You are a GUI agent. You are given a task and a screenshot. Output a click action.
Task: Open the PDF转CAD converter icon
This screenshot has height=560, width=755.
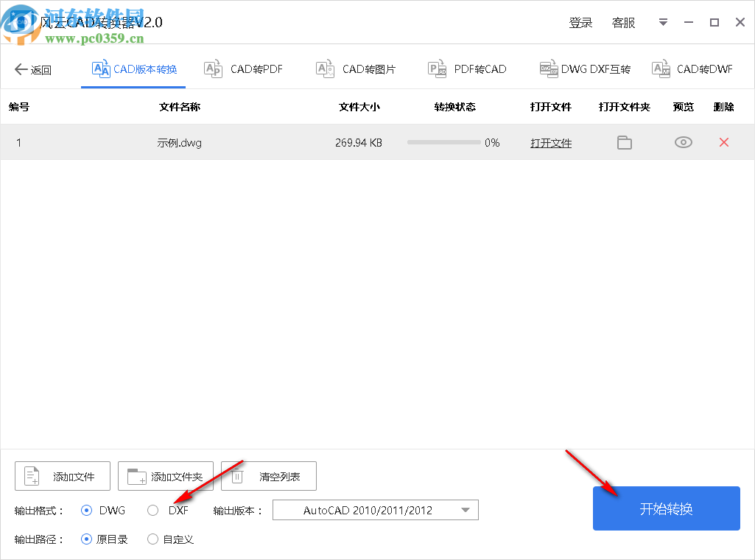437,69
